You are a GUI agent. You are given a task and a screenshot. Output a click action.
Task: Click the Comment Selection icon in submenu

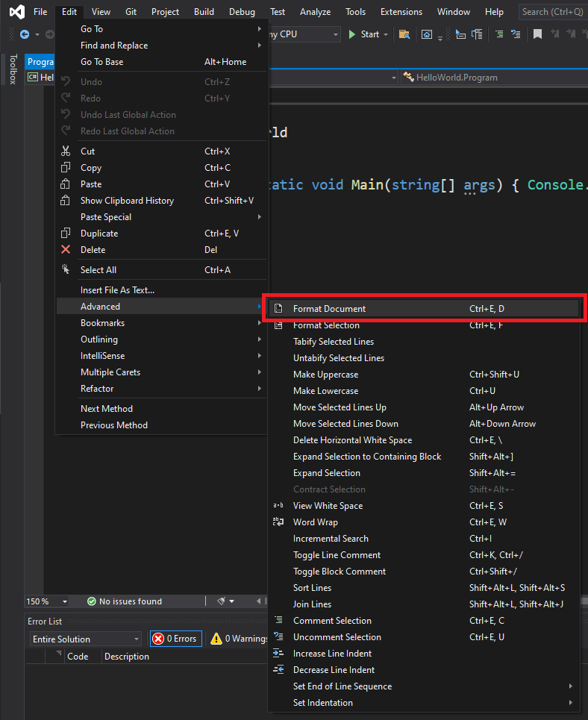[x=278, y=621]
